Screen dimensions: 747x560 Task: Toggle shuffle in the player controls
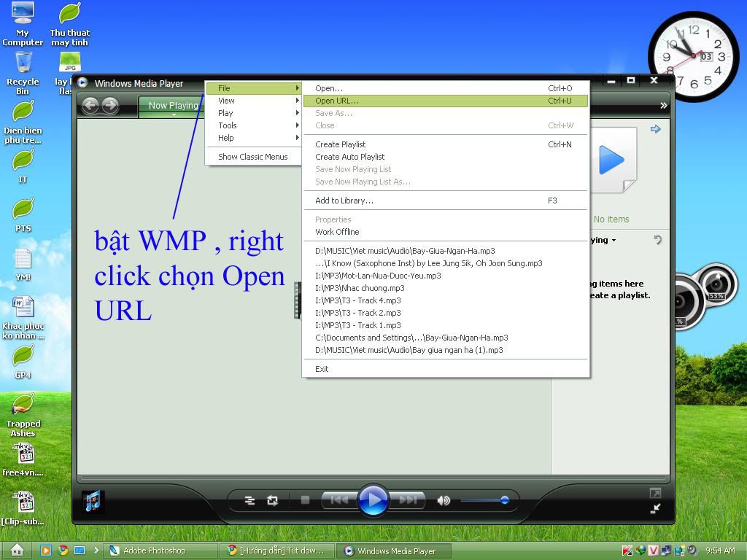[249, 500]
